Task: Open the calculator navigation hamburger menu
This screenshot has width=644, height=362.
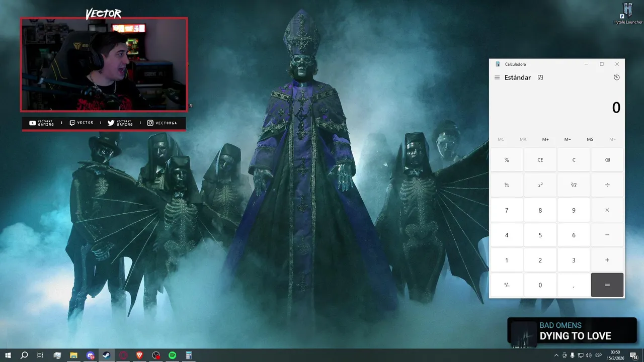Action: point(497,77)
